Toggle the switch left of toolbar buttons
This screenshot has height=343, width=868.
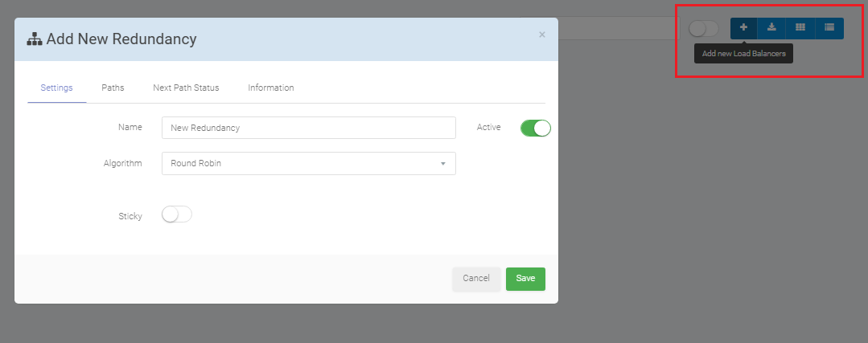704,29
